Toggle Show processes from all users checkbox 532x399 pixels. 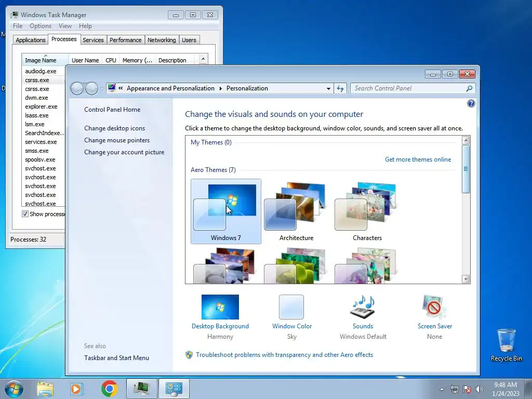tap(25, 214)
